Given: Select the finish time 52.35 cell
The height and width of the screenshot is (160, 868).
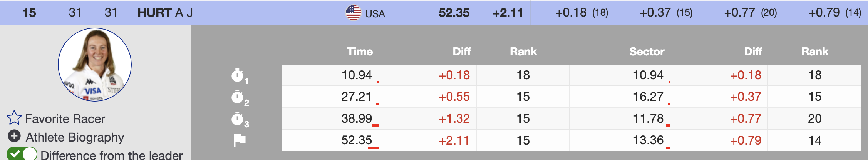Looking at the screenshot, I should 357,140.
